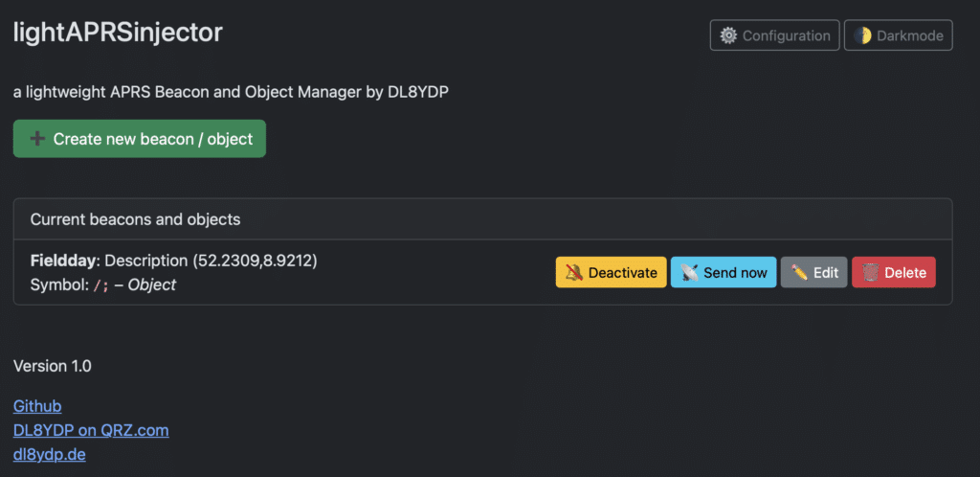Click the satellite dish Send now icon
Image resolution: width=980 pixels, height=477 pixels.
pos(690,273)
